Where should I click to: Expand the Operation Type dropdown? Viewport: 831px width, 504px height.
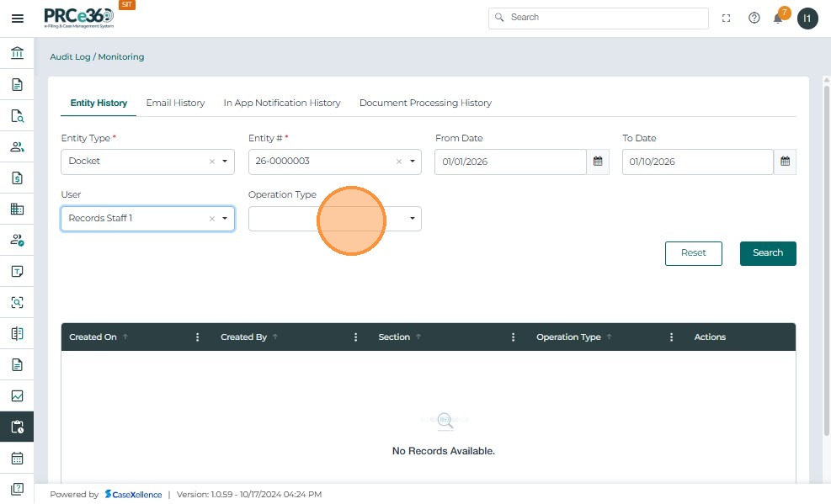click(x=412, y=219)
